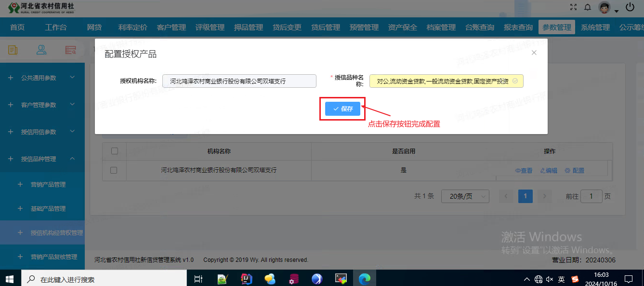Click the avatar profile thumbnail at top right
Image resolution: width=644 pixels, height=286 pixels.
click(x=604, y=7)
